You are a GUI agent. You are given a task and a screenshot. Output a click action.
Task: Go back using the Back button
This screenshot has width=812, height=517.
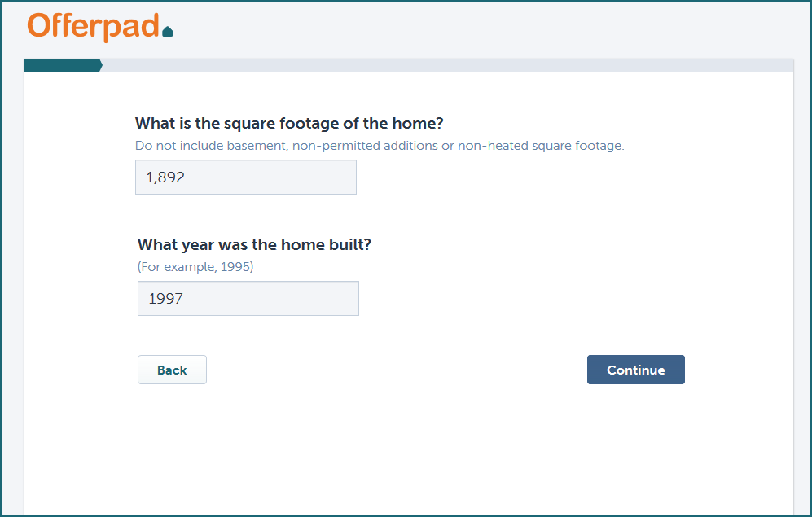click(x=172, y=370)
